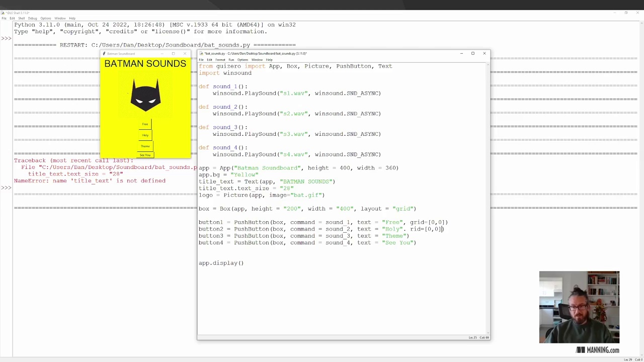Image resolution: width=644 pixels, height=362 pixels.
Task: Click the NameError message in IDLE Shell
Action: pos(90,180)
